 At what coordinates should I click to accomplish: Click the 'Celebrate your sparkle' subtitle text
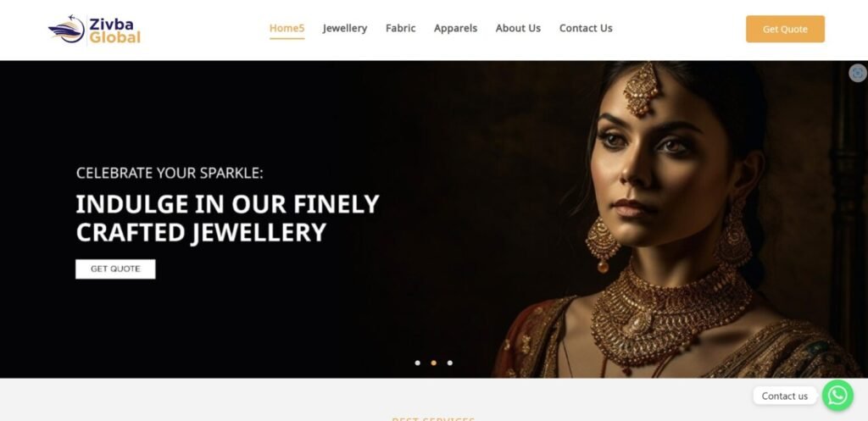click(x=170, y=173)
